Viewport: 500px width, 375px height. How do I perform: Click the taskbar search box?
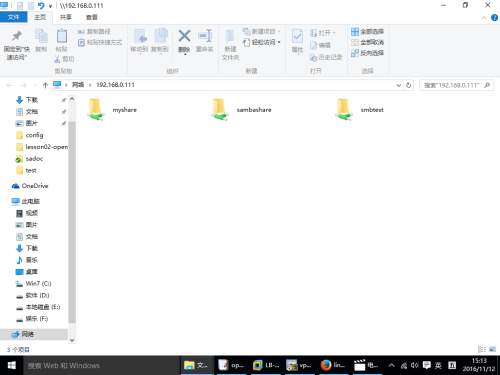point(102,366)
